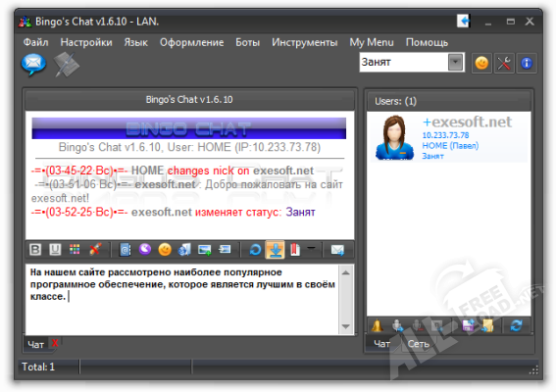Switch to the Сеть tab
Image resolution: width=556 pixels, height=392 pixels.
tap(419, 343)
